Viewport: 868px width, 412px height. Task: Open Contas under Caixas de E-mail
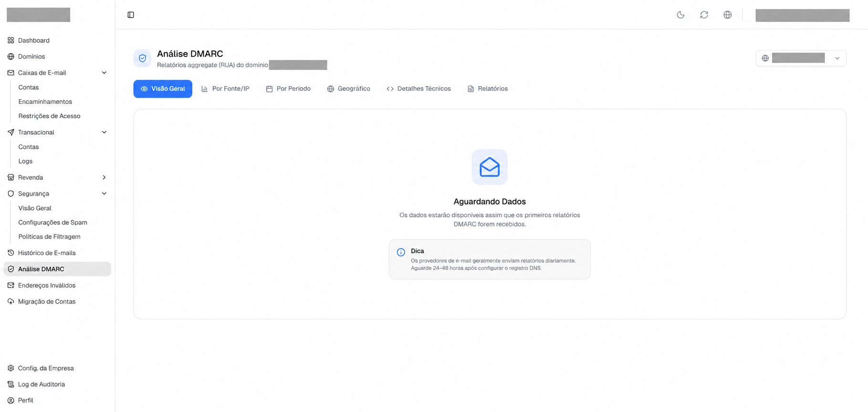29,87
